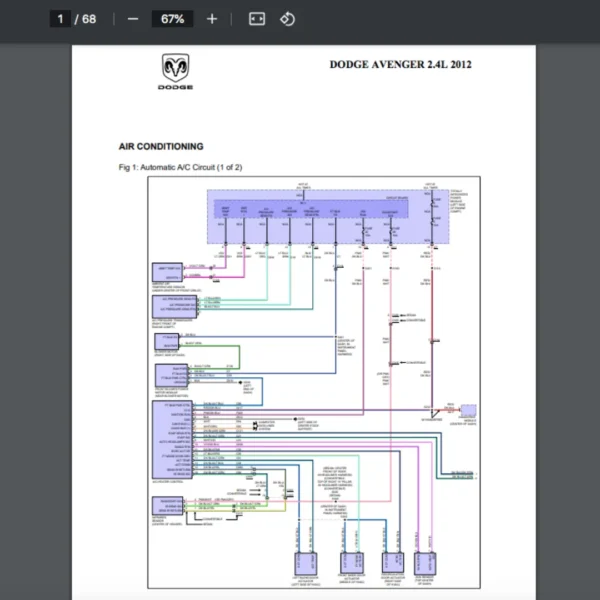
Task: Click the zoom out minus button
Action: tap(133, 19)
